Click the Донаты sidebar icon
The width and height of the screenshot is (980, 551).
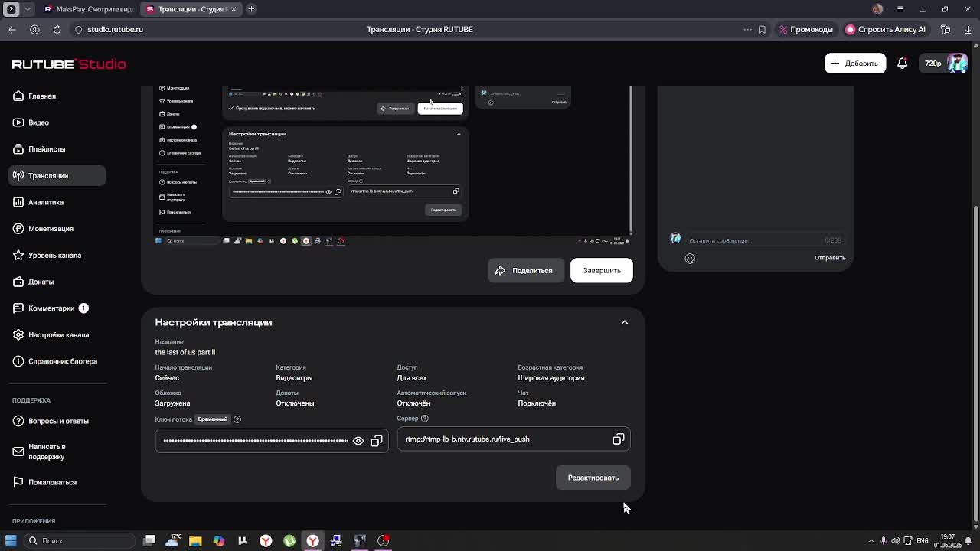tap(18, 282)
